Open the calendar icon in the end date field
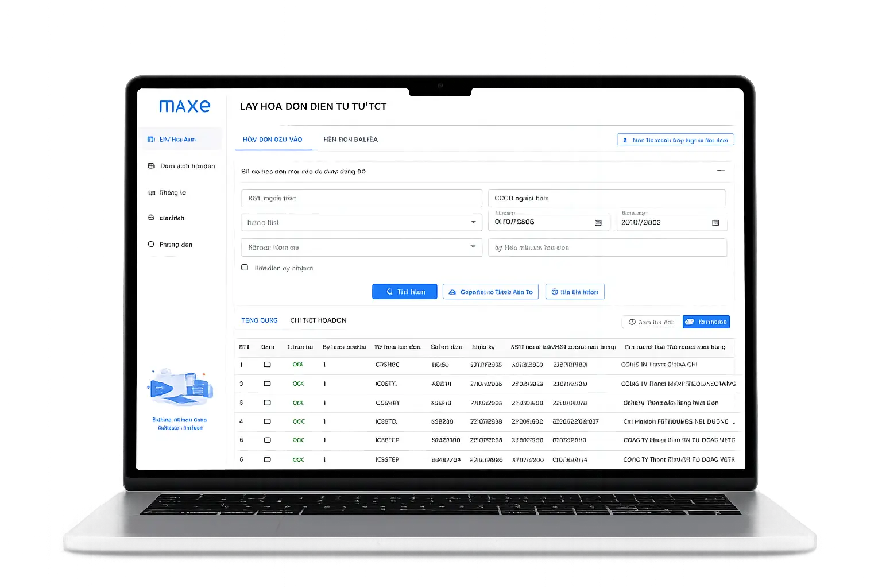Viewport: 882px width, 588px height. pos(715,223)
